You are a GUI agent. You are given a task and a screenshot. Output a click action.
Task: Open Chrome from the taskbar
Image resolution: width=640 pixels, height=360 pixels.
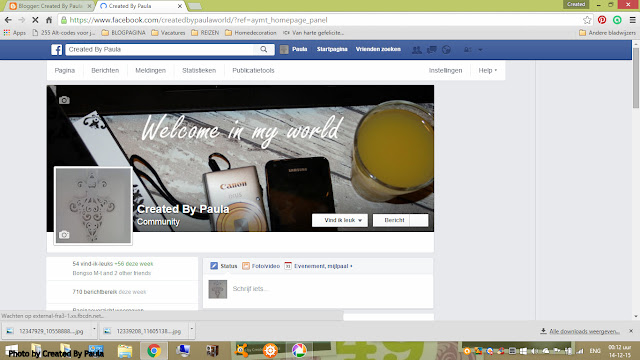(154, 351)
